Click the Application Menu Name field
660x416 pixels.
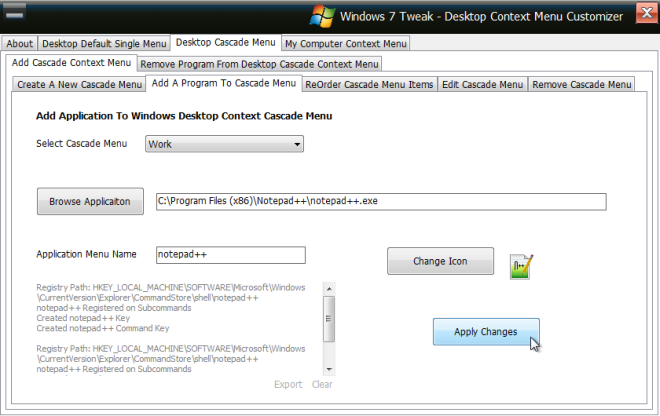(x=231, y=255)
